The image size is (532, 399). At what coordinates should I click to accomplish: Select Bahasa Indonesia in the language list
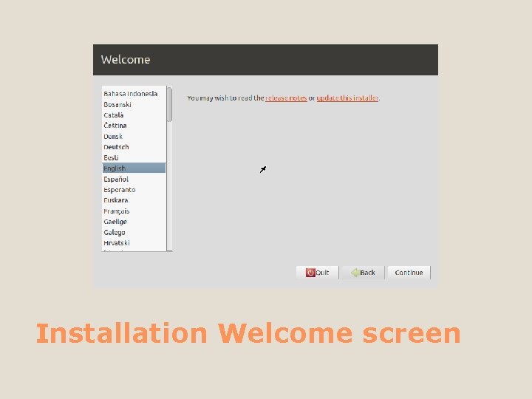click(134, 94)
